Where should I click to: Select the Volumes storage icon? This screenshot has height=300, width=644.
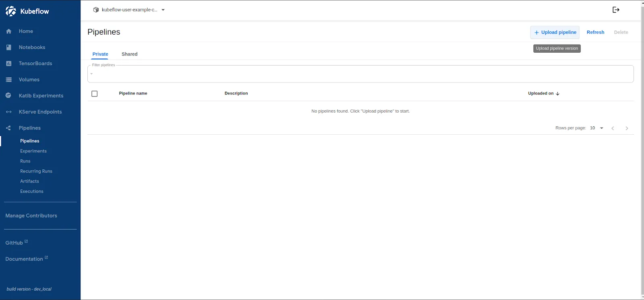[x=9, y=80]
